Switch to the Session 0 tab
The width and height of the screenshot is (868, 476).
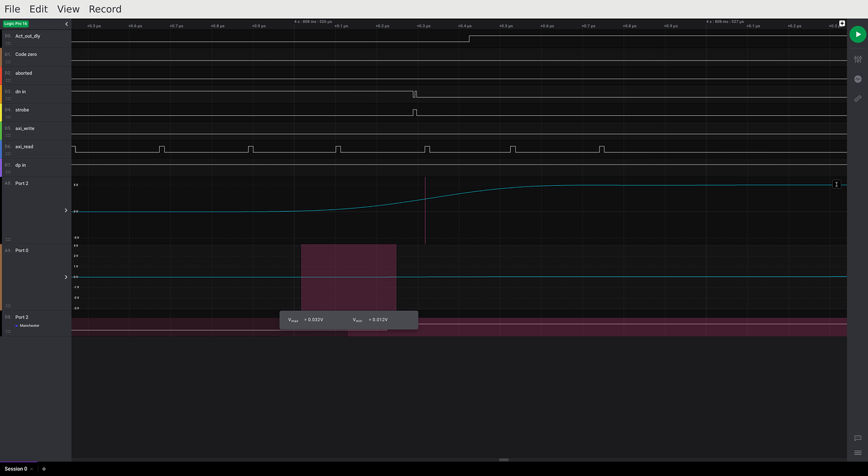16,468
